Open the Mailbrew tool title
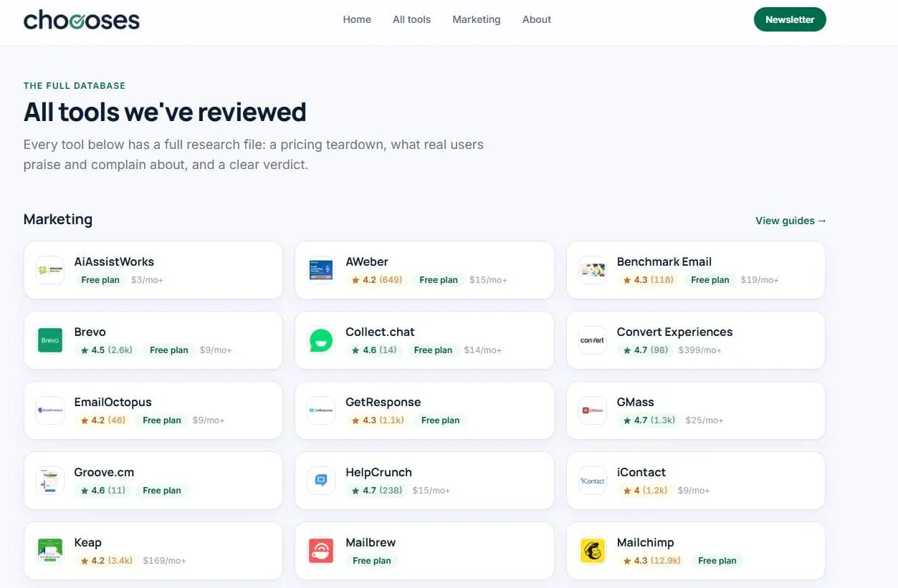 tap(371, 542)
